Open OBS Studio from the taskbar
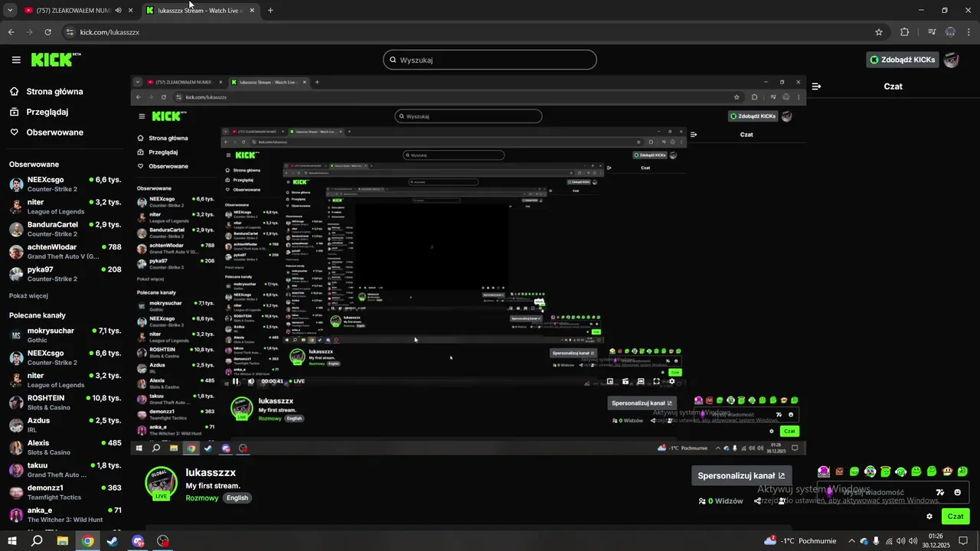 [x=163, y=541]
